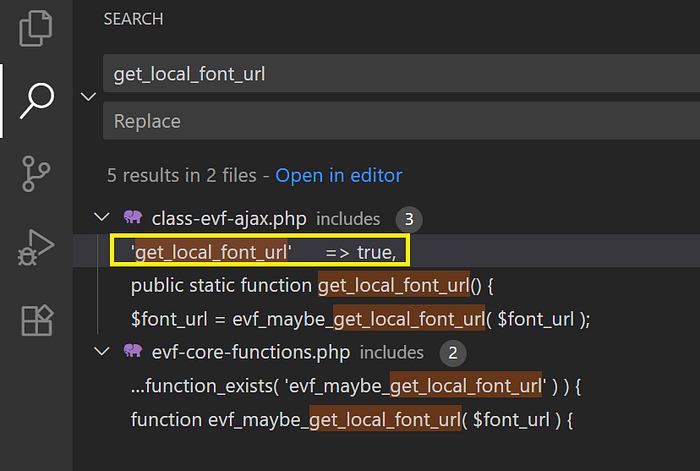
Task: Click the Open in editor link
Action: 338,175
